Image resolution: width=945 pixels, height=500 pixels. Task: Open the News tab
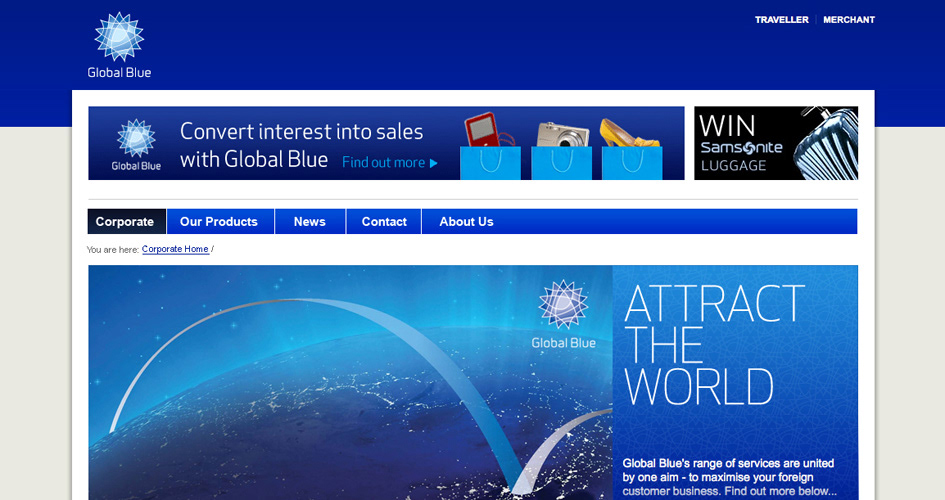[310, 222]
